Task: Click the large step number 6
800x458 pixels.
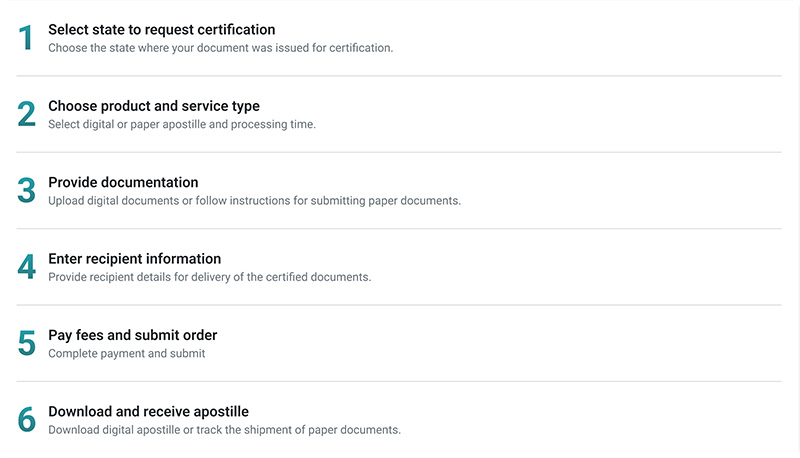Action: pos(27,420)
